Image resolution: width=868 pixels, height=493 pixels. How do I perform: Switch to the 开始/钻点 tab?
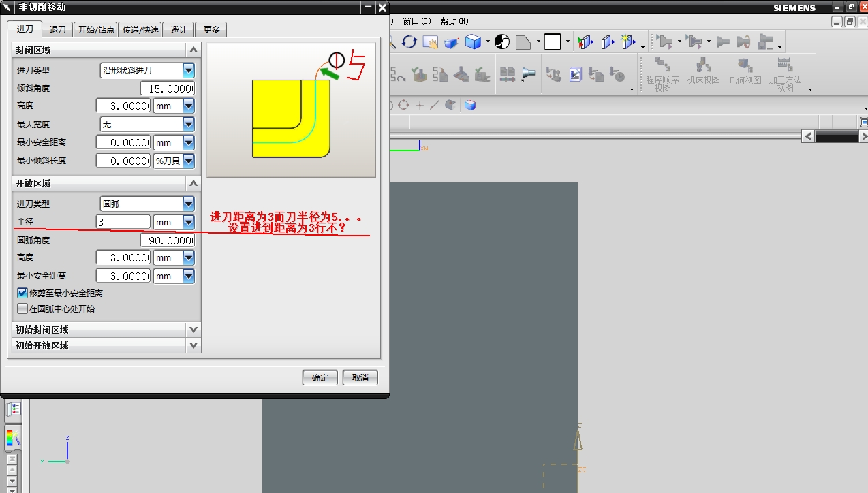coord(96,29)
